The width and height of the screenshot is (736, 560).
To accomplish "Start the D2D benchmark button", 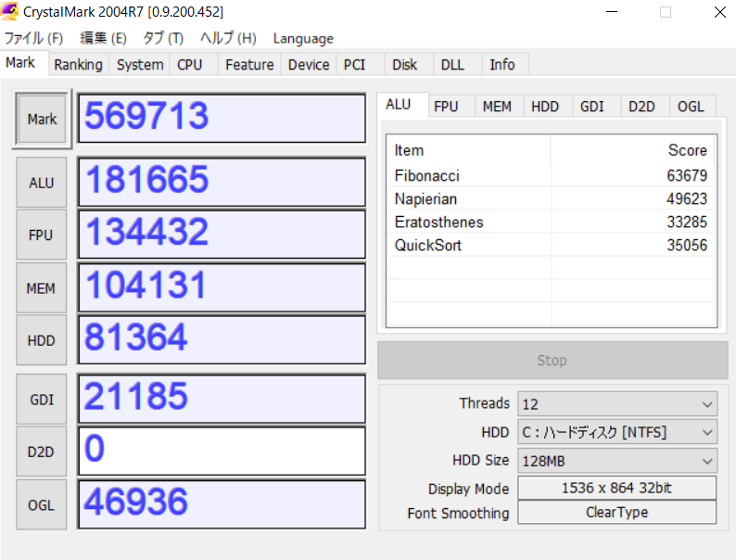I will 42,452.
